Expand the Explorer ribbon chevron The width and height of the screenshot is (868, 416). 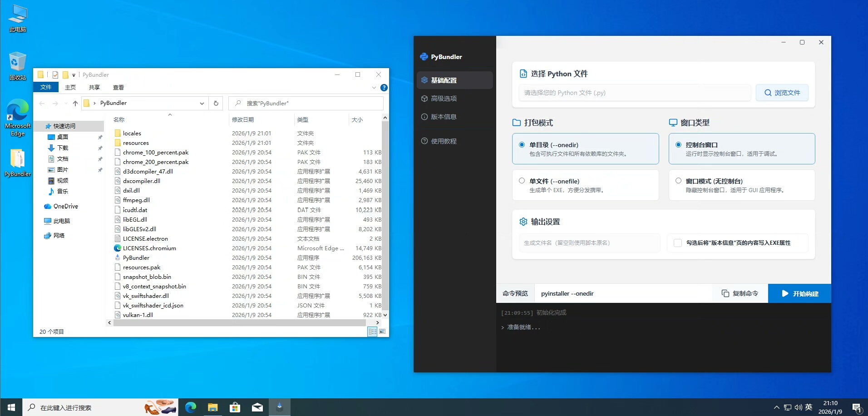click(x=374, y=88)
